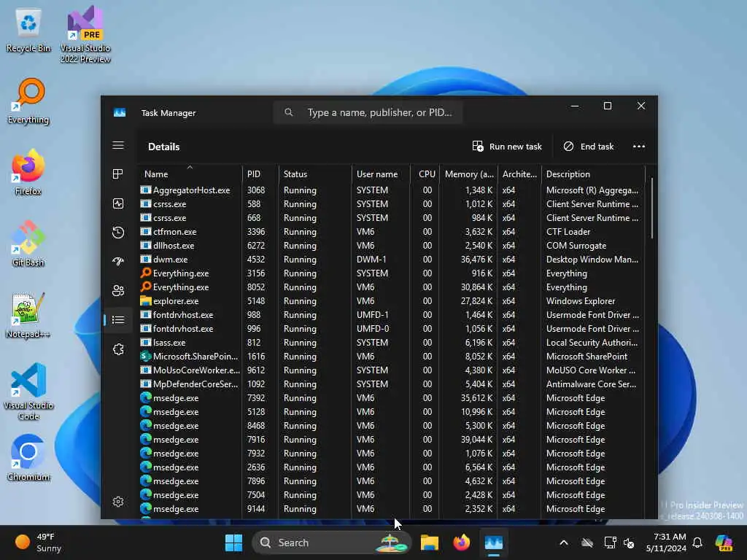Click Recycle Bin desktop icon
747x560 pixels.
point(28,30)
